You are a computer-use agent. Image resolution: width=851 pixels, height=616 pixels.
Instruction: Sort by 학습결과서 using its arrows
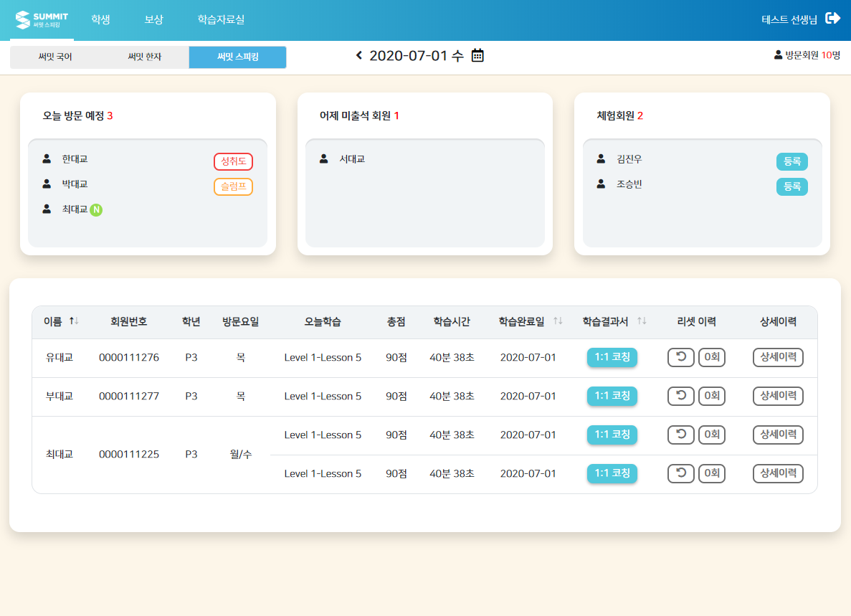(642, 321)
